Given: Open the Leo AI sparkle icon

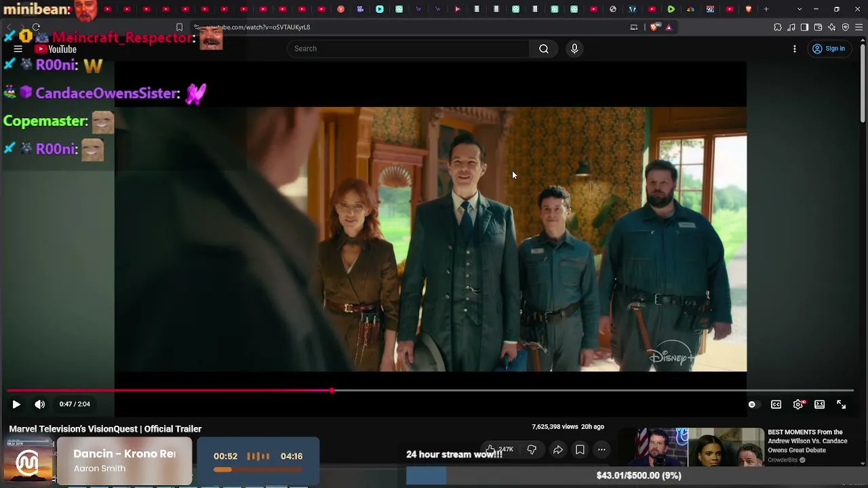Looking at the screenshot, I should point(832,27).
